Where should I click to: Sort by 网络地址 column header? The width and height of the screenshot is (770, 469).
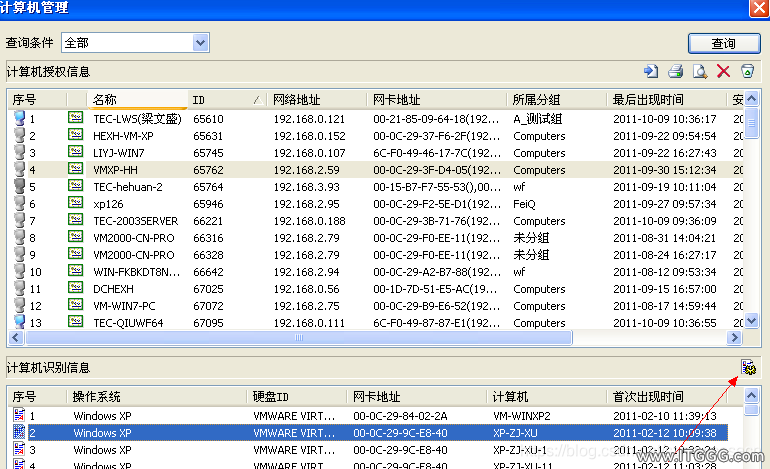coord(317,100)
